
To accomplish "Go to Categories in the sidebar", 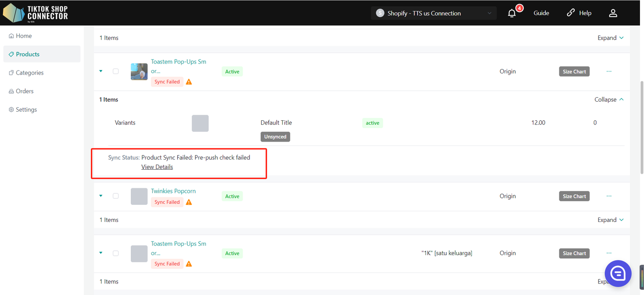I will (30, 72).
